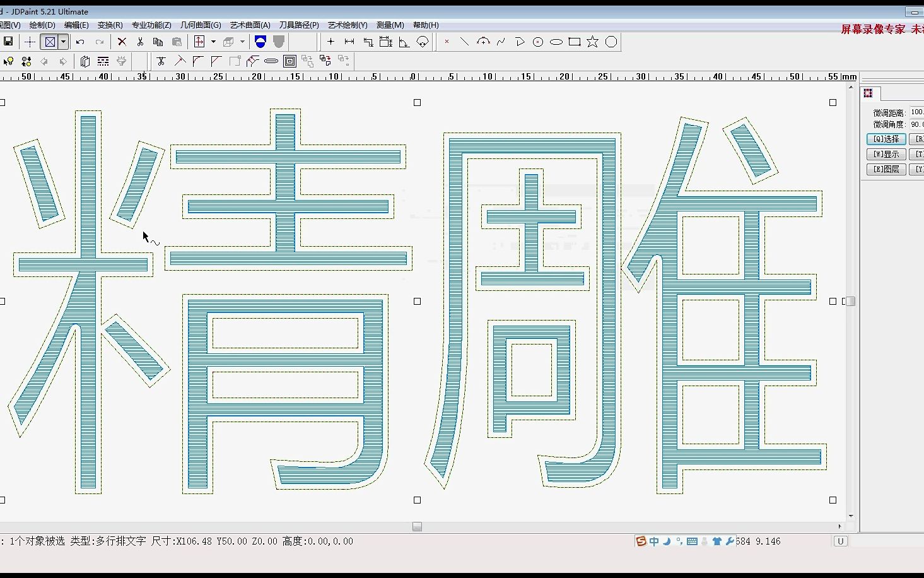Image resolution: width=924 pixels, height=578 pixels.
Task: Save the current JDPaint document
Action: (x=9, y=42)
